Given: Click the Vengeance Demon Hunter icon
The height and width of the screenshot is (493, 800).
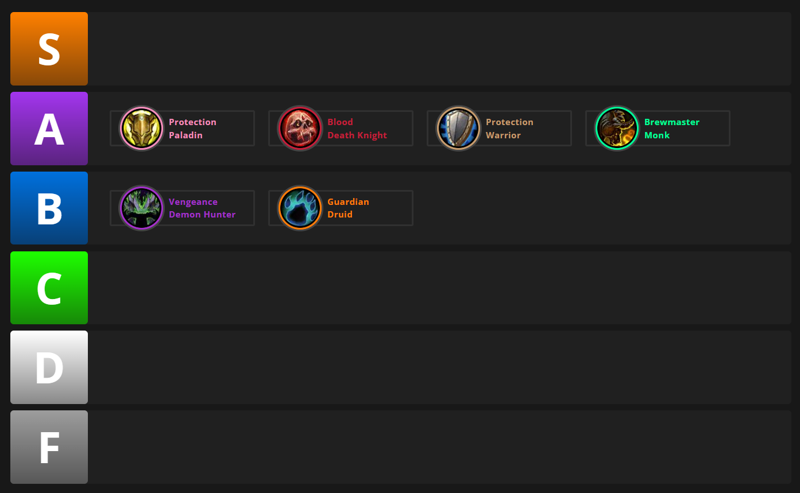Looking at the screenshot, I should pyautogui.click(x=141, y=208).
